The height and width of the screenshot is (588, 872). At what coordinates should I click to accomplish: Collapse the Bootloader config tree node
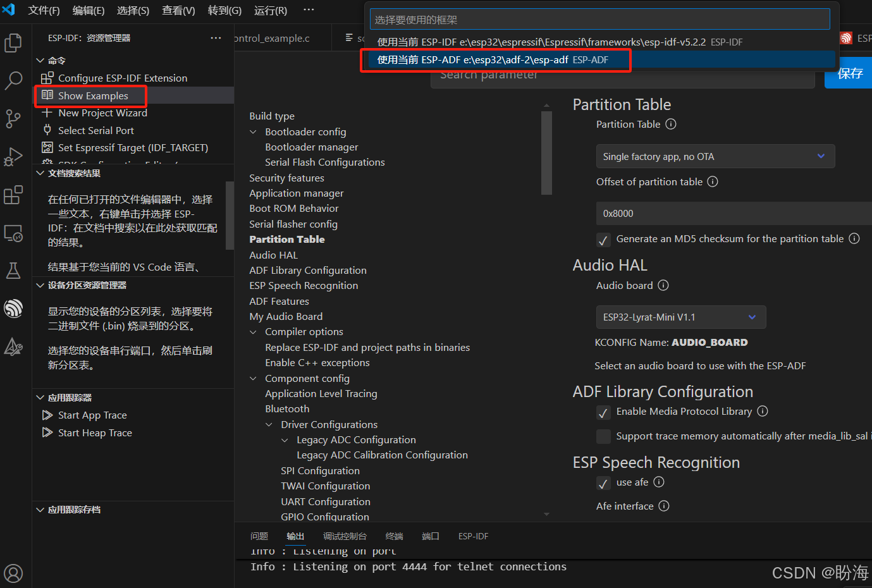[x=254, y=132]
